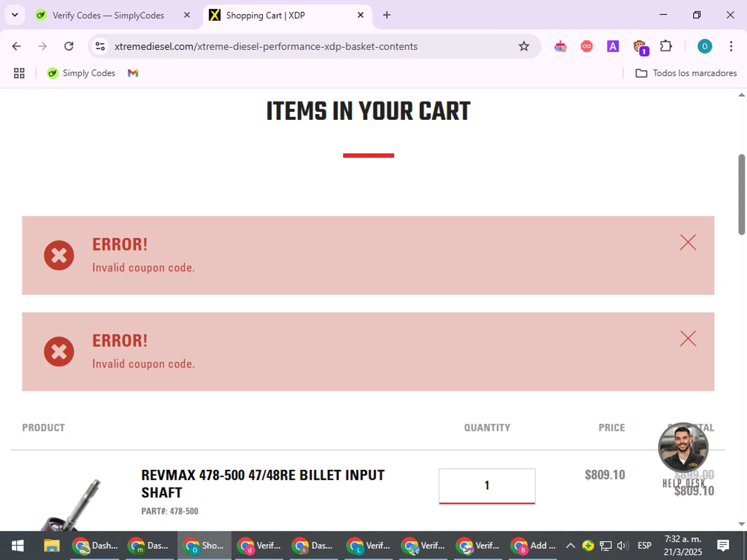Click the PRICE column header
This screenshot has height=560, width=747.
tap(612, 428)
